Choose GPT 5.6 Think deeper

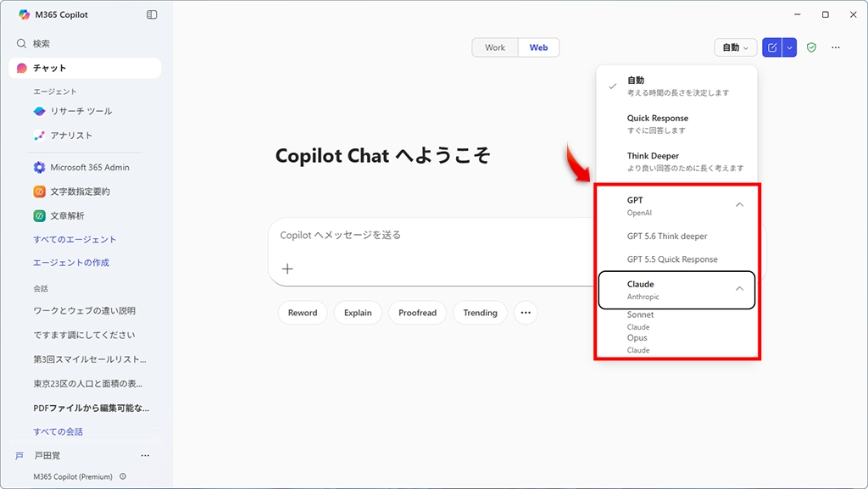tap(667, 236)
